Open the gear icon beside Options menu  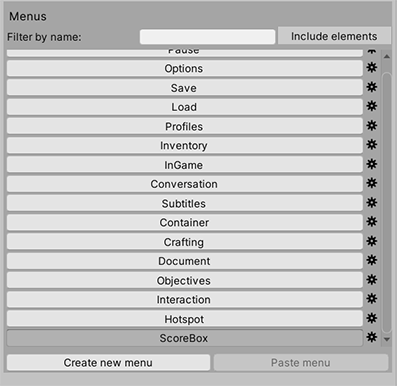(372, 68)
